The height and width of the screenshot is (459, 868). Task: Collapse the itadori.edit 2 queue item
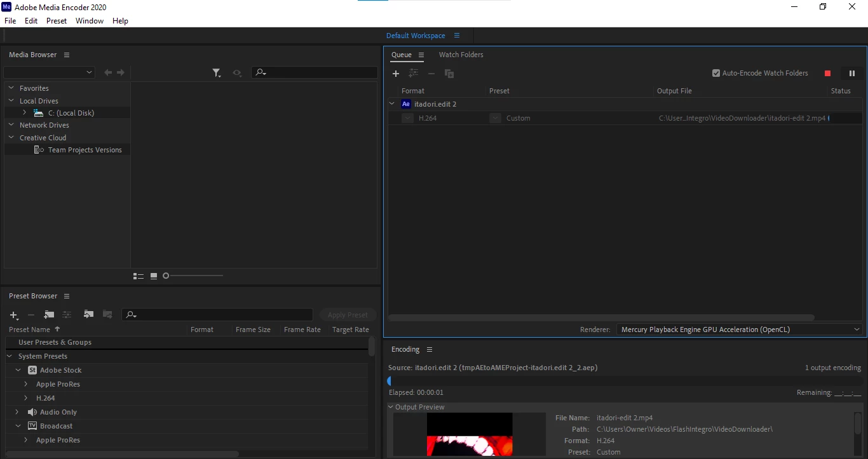click(392, 103)
